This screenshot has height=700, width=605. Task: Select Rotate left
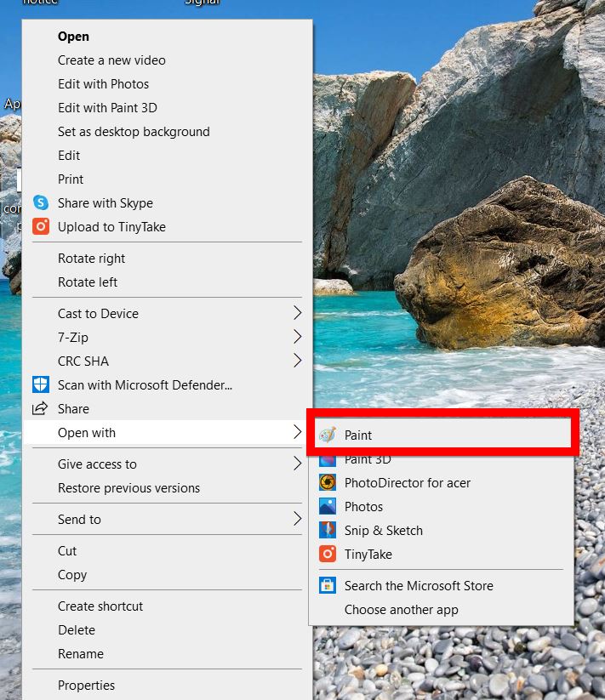coord(168,282)
